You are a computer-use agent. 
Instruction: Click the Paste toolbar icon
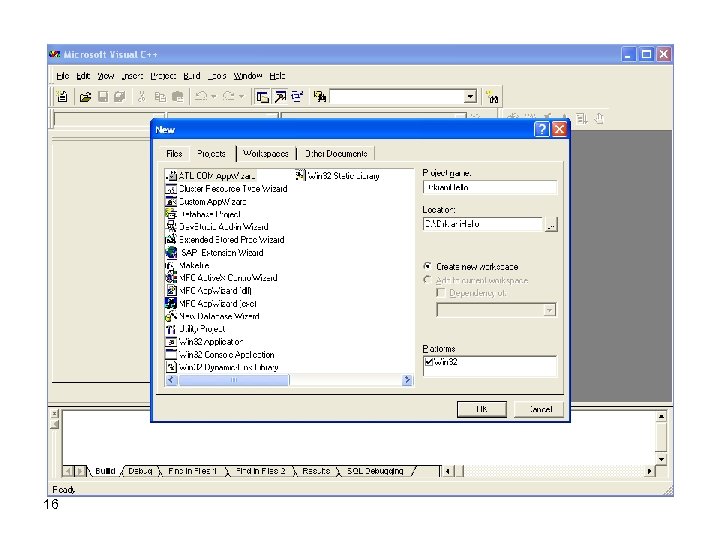click(x=177, y=96)
